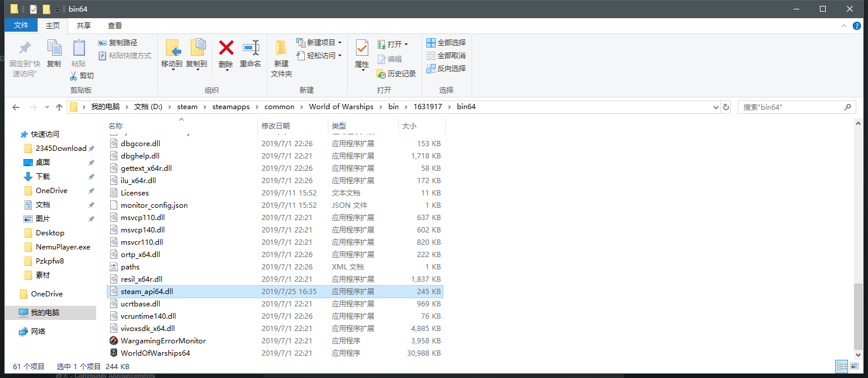This screenshot has height=378, width=868.
Task: Click the Copy icon in the clipboard group
Action: 54,49
